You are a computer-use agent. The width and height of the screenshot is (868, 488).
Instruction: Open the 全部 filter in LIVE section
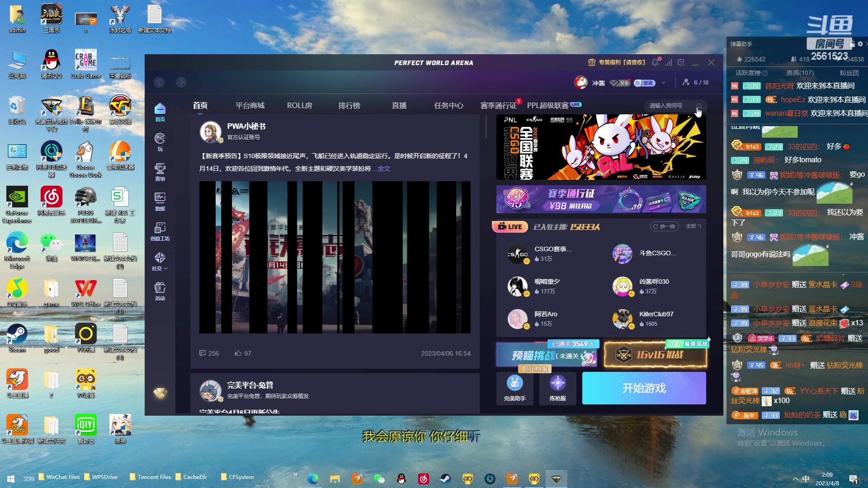693,226
